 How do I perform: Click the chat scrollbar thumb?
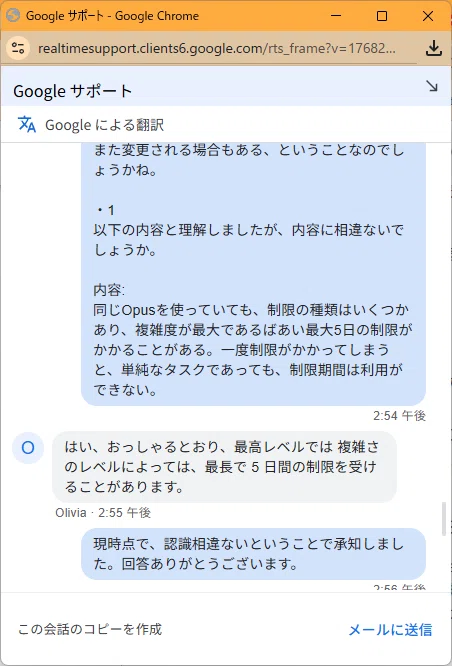pyautogui.click(x=444, y=519)
